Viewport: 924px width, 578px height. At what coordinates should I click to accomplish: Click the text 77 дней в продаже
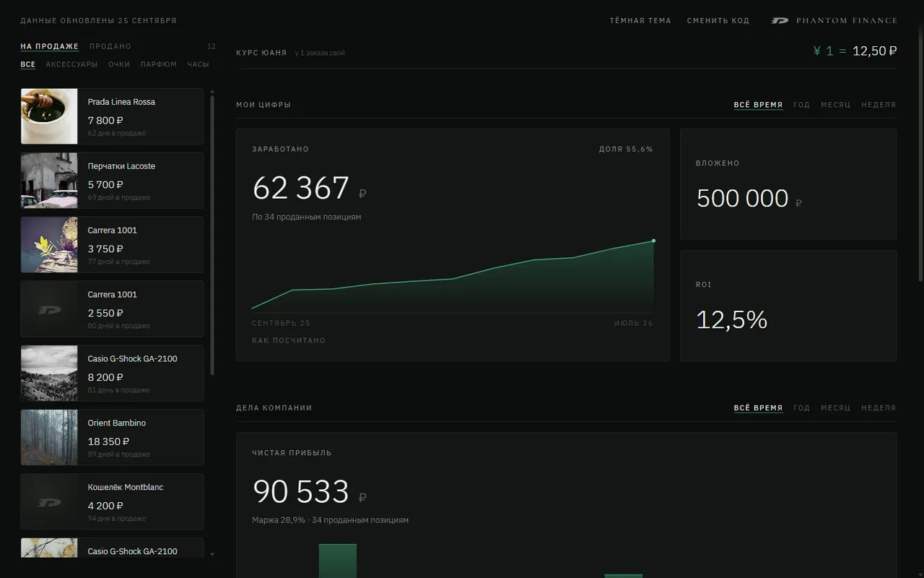point(119,262)
